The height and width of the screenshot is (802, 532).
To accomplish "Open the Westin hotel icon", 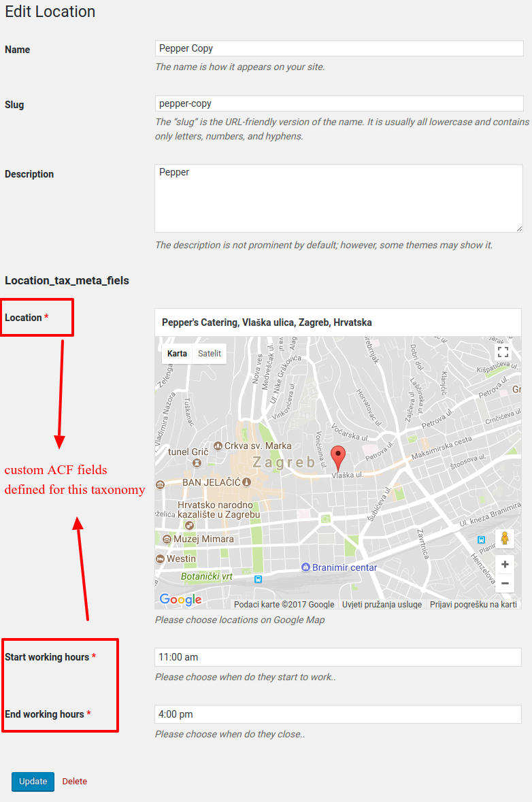I will pos(160,558).
